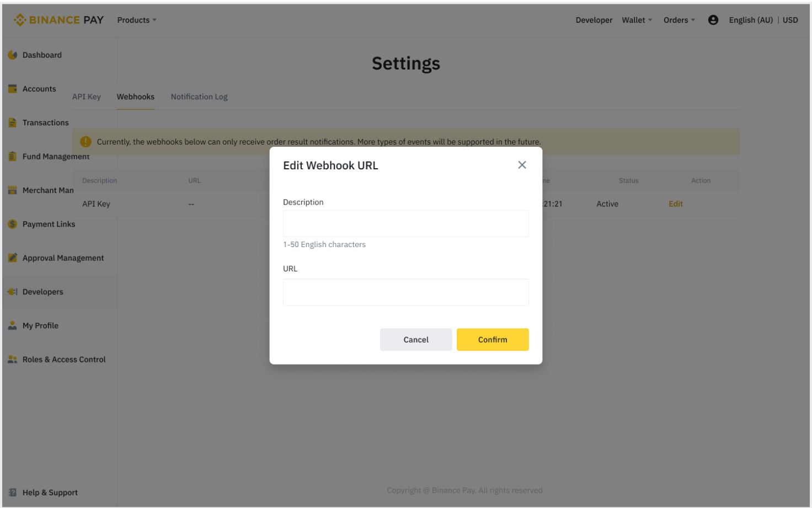
Task: Click the Fund Management clipboard icon
Action: click(x=12, y=156)
